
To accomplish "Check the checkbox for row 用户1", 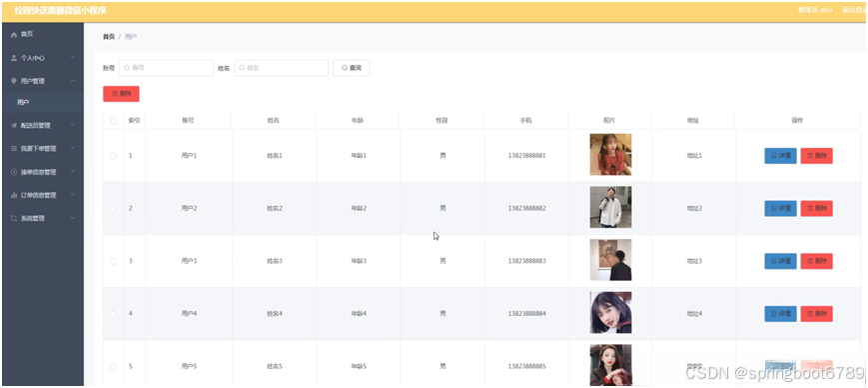I will point(114,156).
